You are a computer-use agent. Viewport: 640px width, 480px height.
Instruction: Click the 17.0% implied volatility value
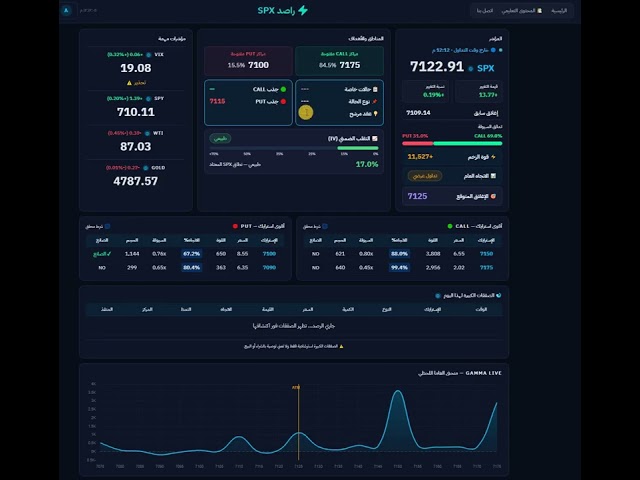point(367,164)
